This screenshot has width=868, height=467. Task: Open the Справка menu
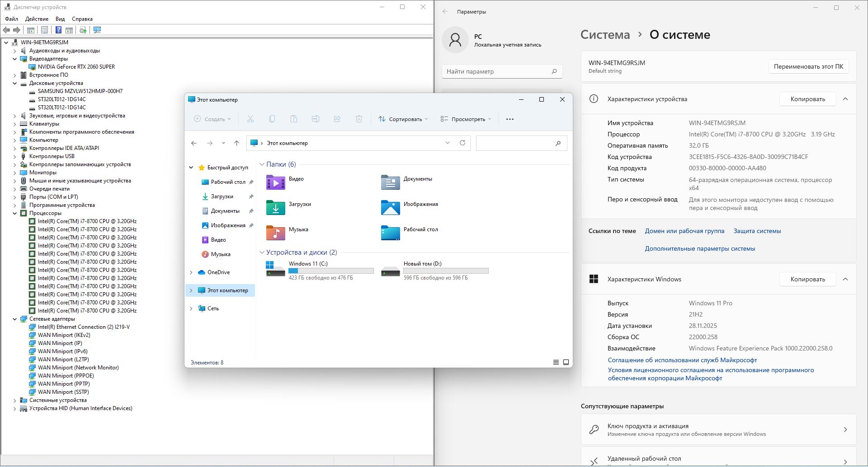point(82,19)
